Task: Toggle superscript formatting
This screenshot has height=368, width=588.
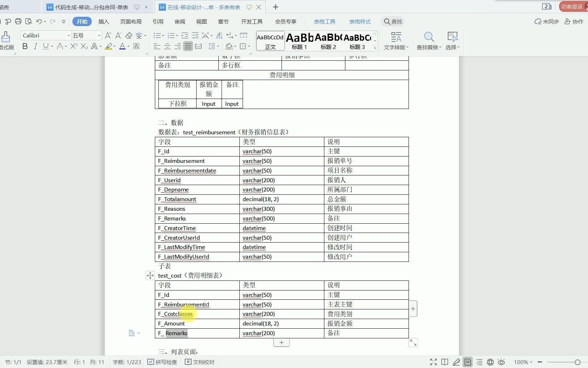Action: (74, 46)
